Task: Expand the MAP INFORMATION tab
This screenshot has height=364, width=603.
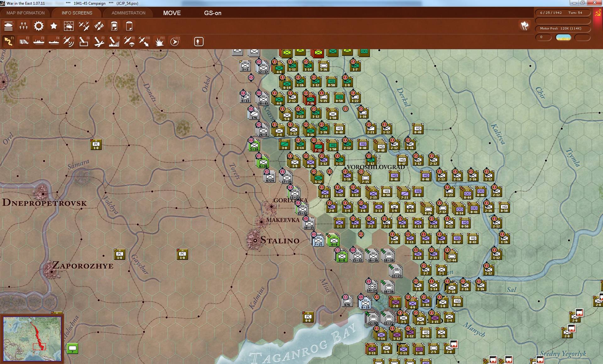Action: click(25, 13)
